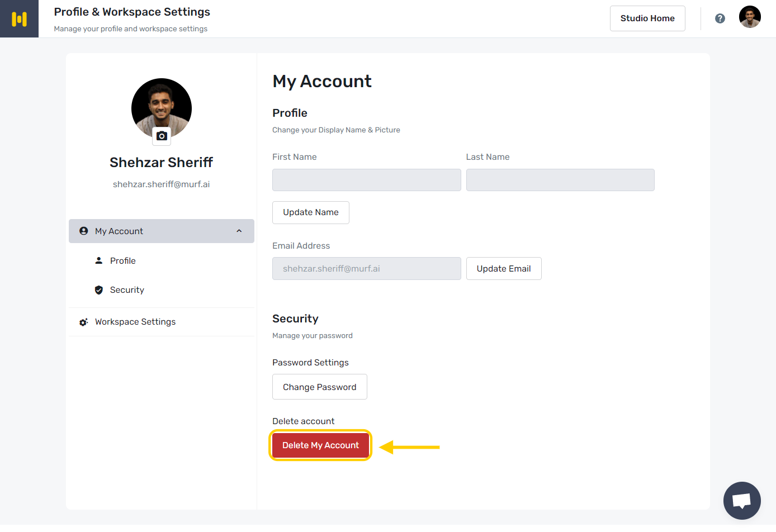Click the name Shehzar Sheriff in the sidebar
The image size is (776, 532).
pos(162,163)
